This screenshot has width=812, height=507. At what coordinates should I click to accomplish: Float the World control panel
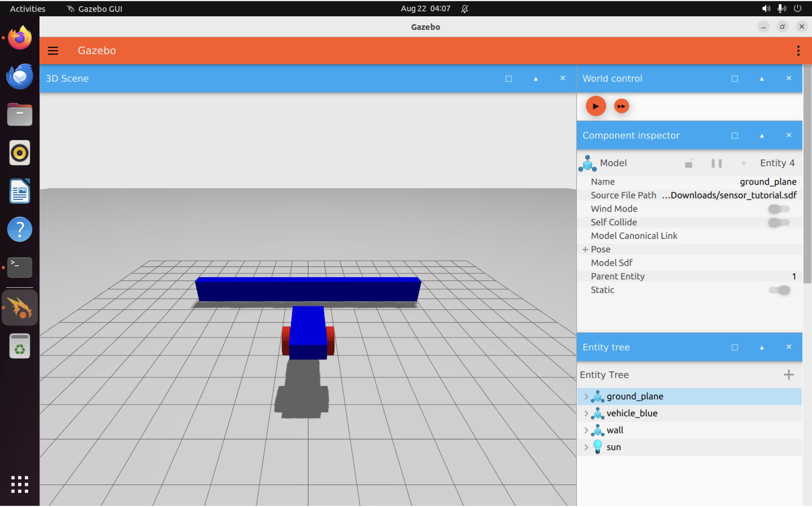pyautogui.click(x=734, y=79)
